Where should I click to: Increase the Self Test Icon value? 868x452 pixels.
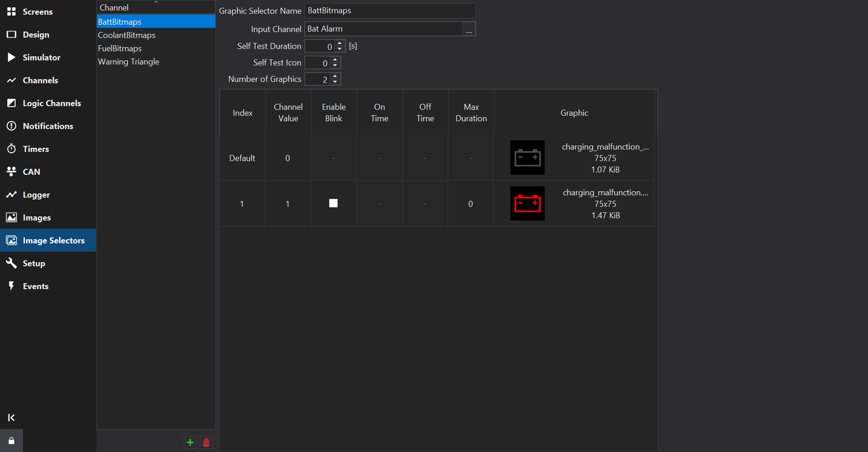coord(335,60)
